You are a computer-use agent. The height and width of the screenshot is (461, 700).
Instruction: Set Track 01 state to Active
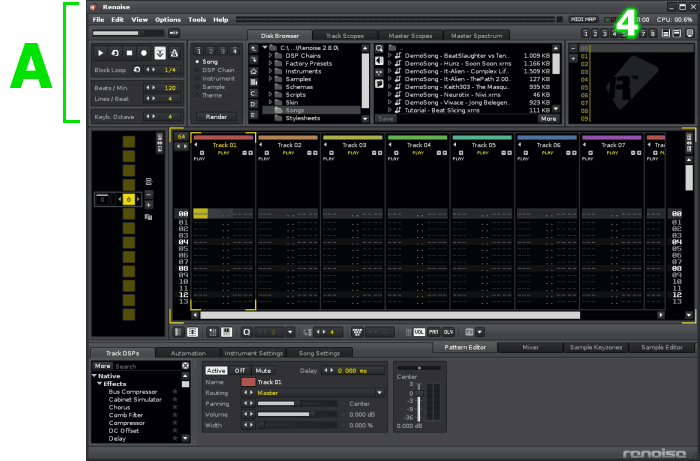point(216,370)
